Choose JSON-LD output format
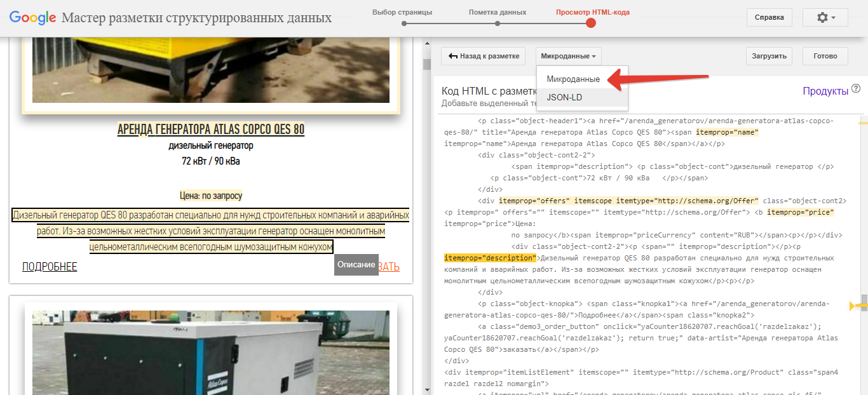The height and width of the screenshot is (395, 868). [564, 97]
